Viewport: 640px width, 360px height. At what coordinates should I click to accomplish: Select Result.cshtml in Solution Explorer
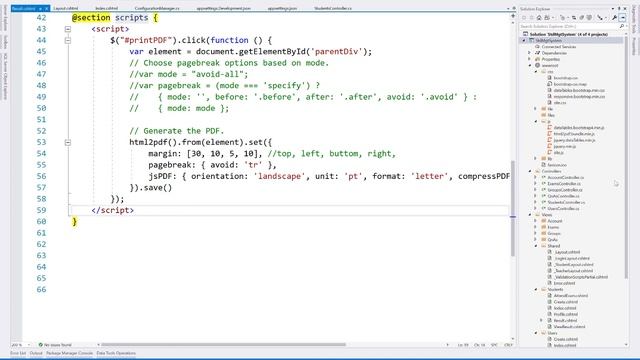pos(564,320)
